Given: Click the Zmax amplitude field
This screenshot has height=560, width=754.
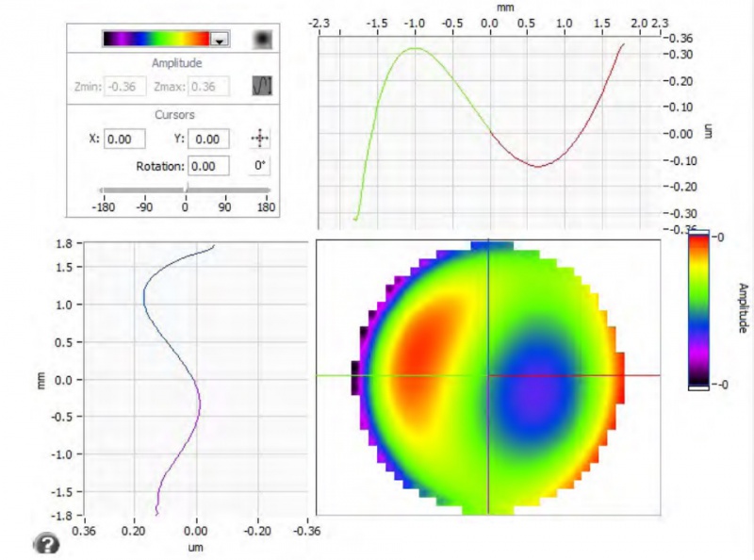Looking at the screenshot, I should tap(208, 87).
